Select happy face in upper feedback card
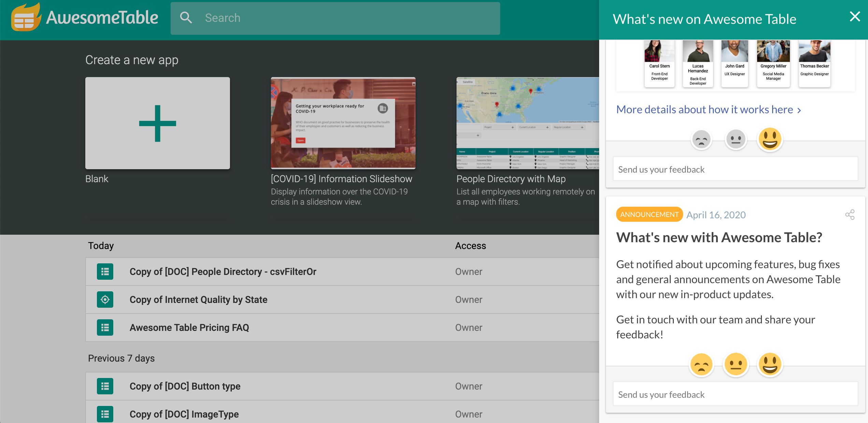Viewport: 868px width, 423px height. coord(770,139)
